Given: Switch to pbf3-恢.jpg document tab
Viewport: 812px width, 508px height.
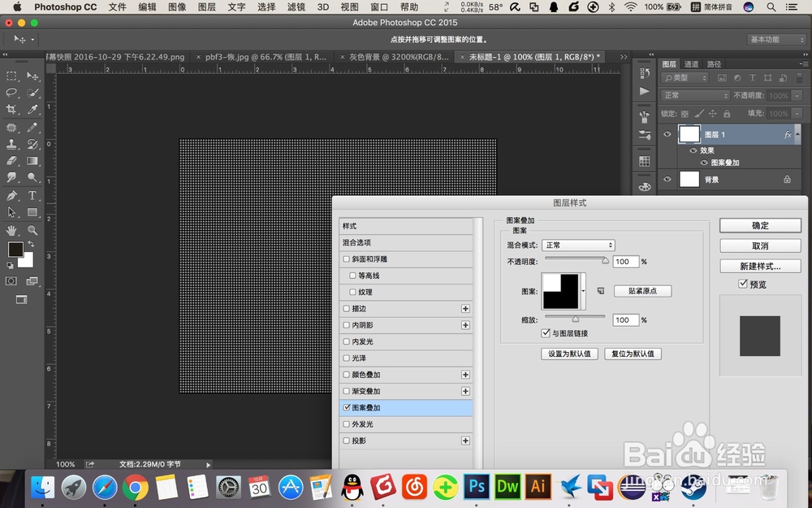Looking at the screenshot, I should pos(266,57).
